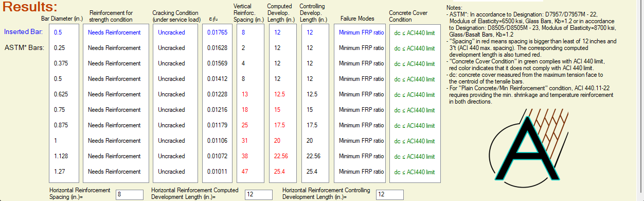
Task: Click the blue Needs Reinforcement entry
Action: pos(114,32)
